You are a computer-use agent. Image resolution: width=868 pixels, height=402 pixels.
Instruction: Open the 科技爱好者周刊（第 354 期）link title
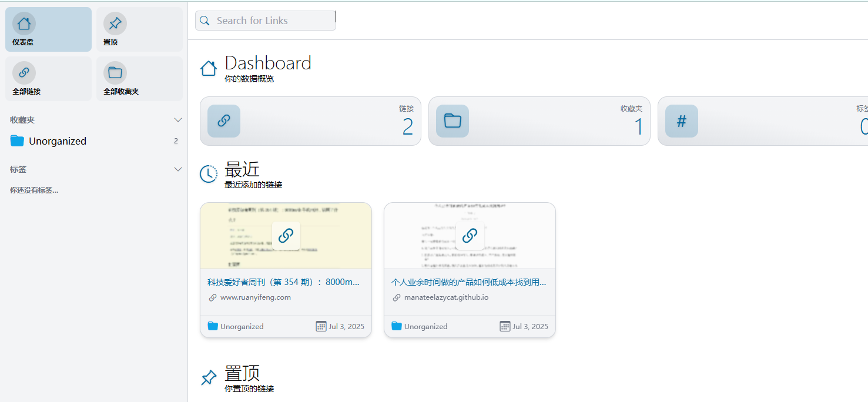(283, 282)
